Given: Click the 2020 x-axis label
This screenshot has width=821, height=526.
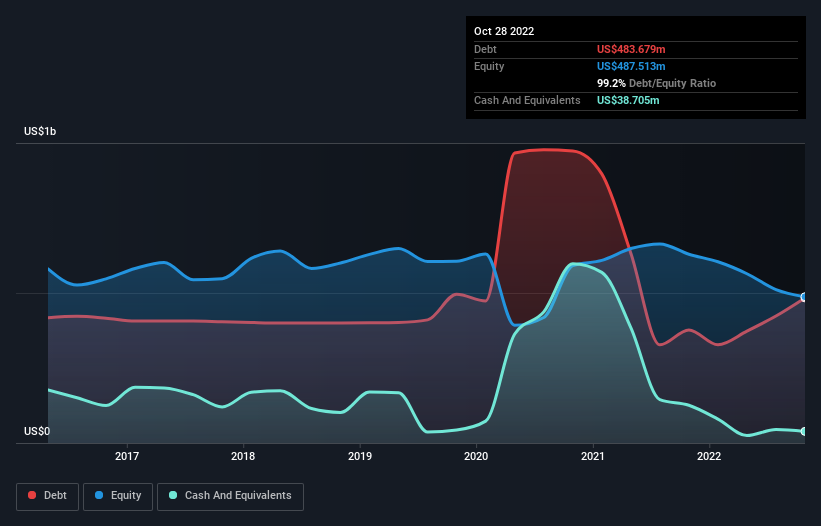Looking at the screenshot, I should [x=476, y=456].
